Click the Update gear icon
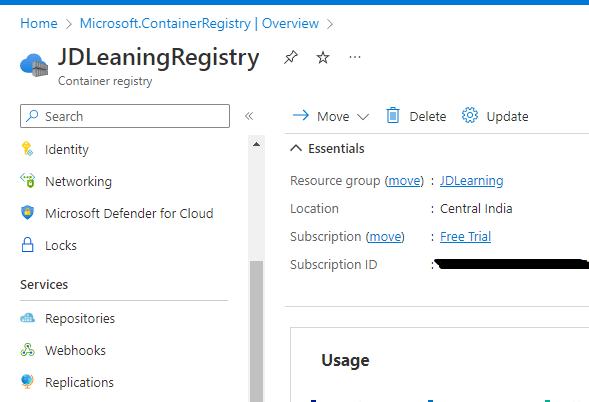The height and width of the screenshot is (402, 589). click(470, 115)
